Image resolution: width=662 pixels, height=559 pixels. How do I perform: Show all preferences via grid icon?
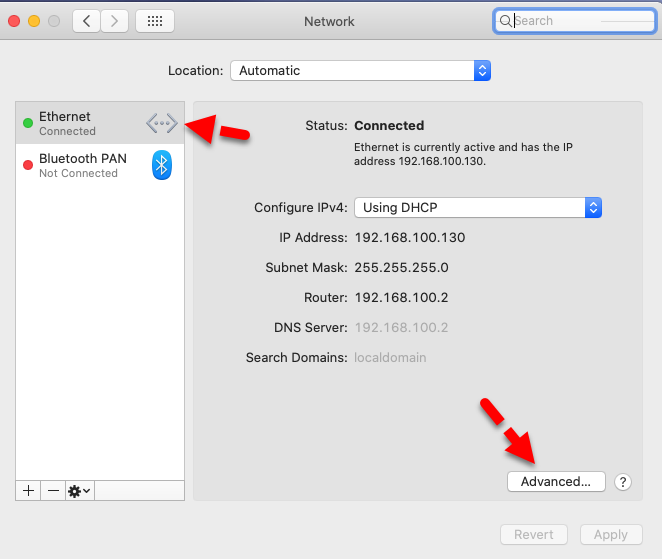(154, 20)
